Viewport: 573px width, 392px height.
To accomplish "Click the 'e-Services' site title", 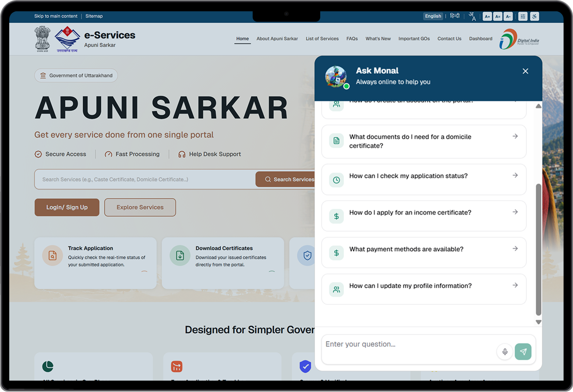I will (110, 35).
